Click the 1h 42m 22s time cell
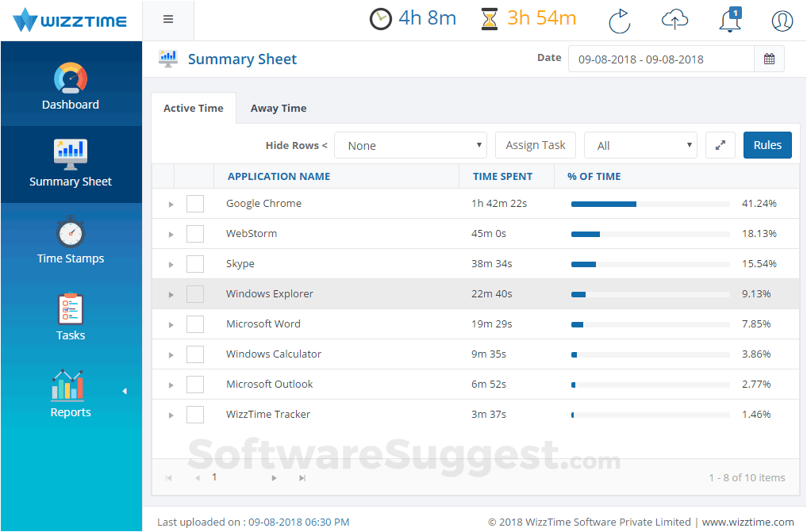This screenshot has width=807, height=532. tap(499, 204)
